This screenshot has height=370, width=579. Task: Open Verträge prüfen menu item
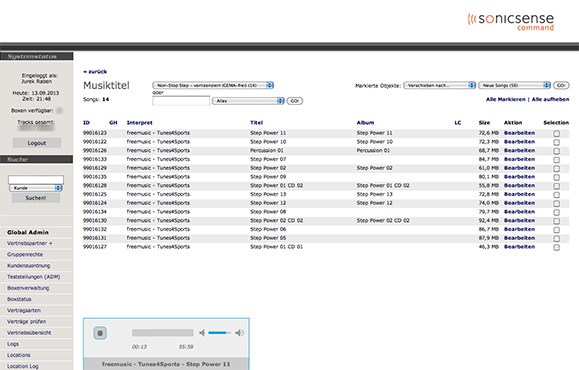26,322
